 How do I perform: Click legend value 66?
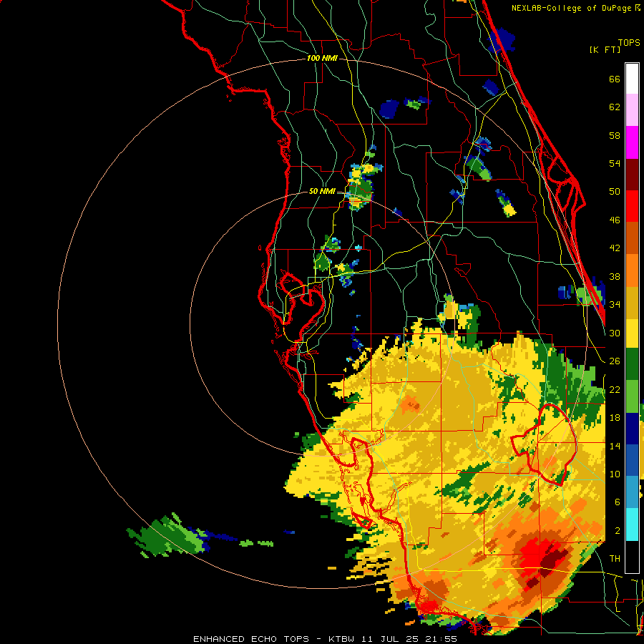point(615,79)
